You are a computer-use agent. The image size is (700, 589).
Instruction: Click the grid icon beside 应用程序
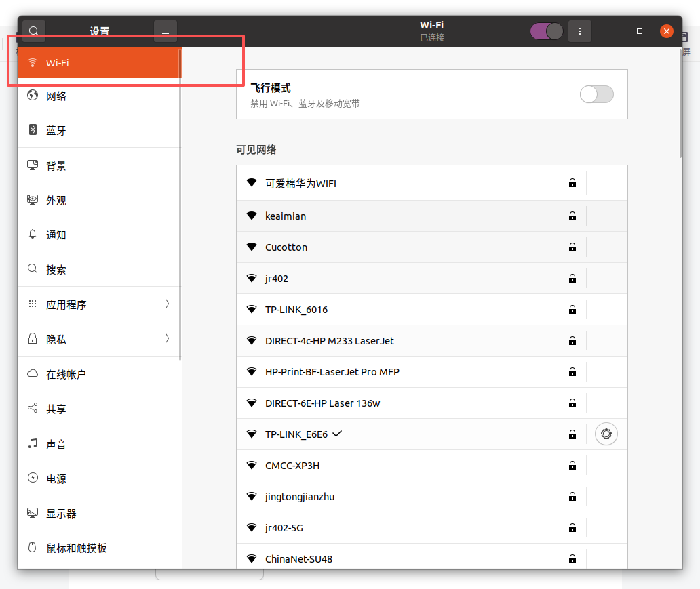tap(33, 304)
